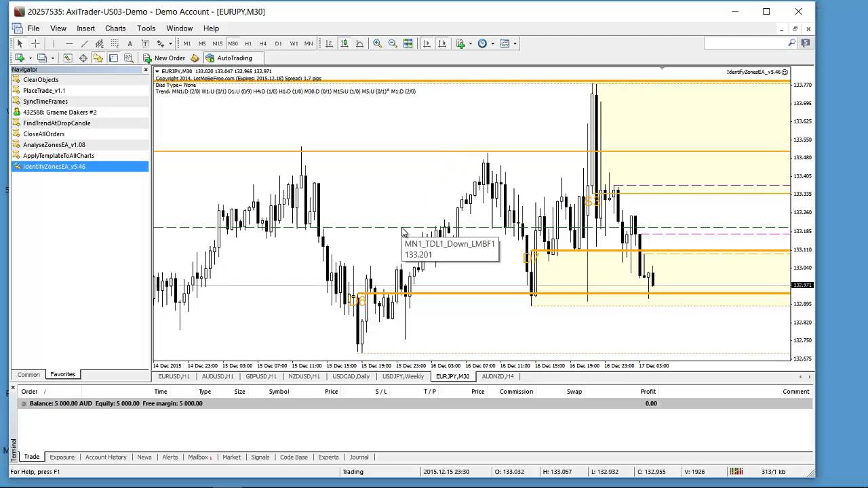
Task: Select the cursor arrow tool
Action: pos(20,43)
